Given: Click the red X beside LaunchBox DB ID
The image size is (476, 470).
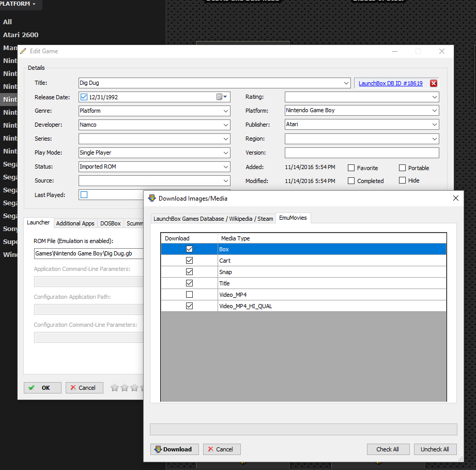Looking at the screenshot, I should tap(434, 83).
